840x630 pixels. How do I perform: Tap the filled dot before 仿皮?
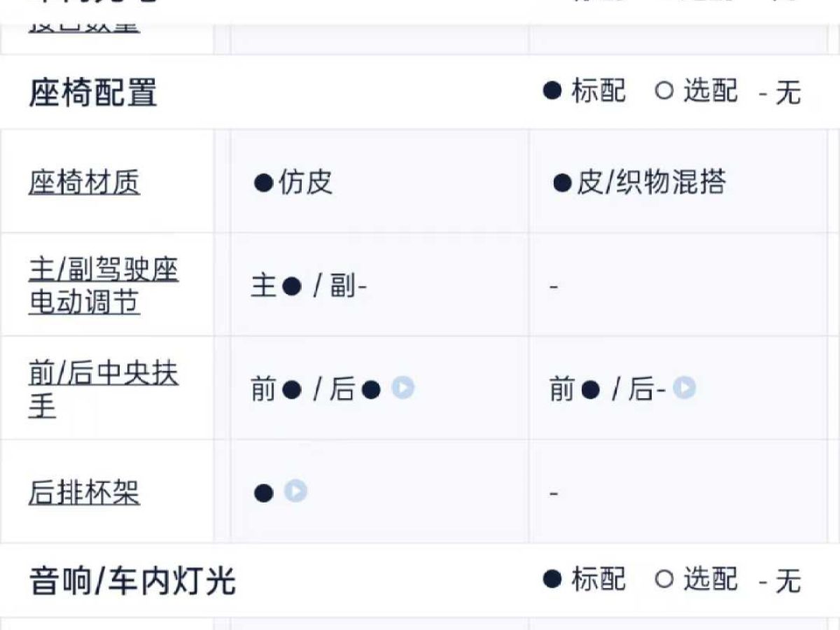point(263,183)
